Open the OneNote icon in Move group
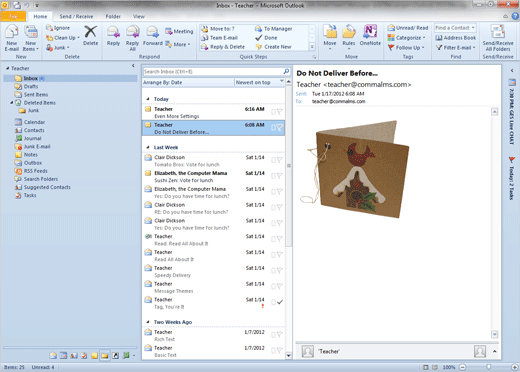520x372 pixels. pyautogui.click(x=370, y=35)
